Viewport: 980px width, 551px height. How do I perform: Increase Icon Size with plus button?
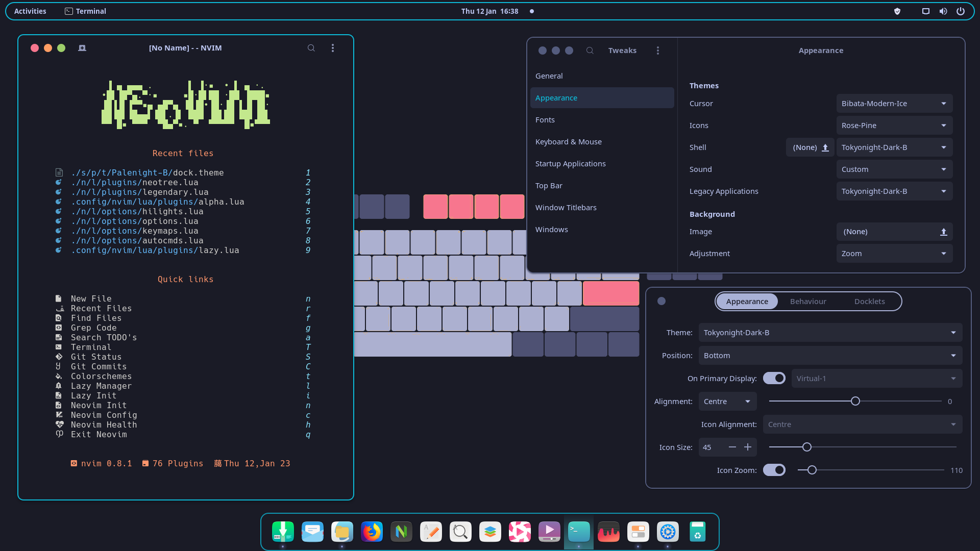748,447
